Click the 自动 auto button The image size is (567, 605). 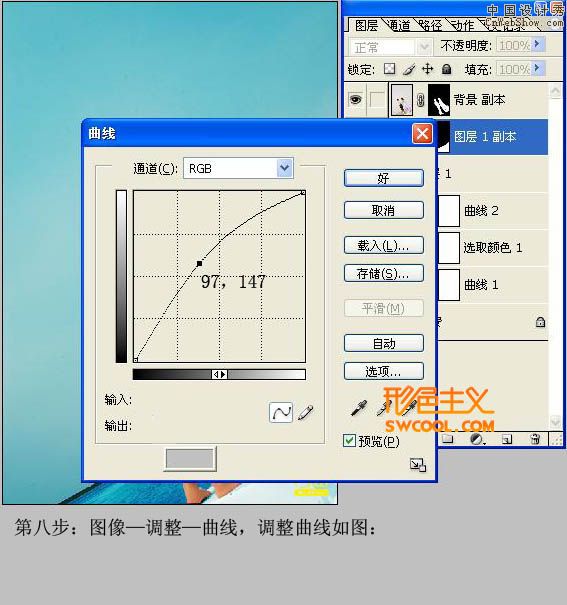[x=383, y=343]
